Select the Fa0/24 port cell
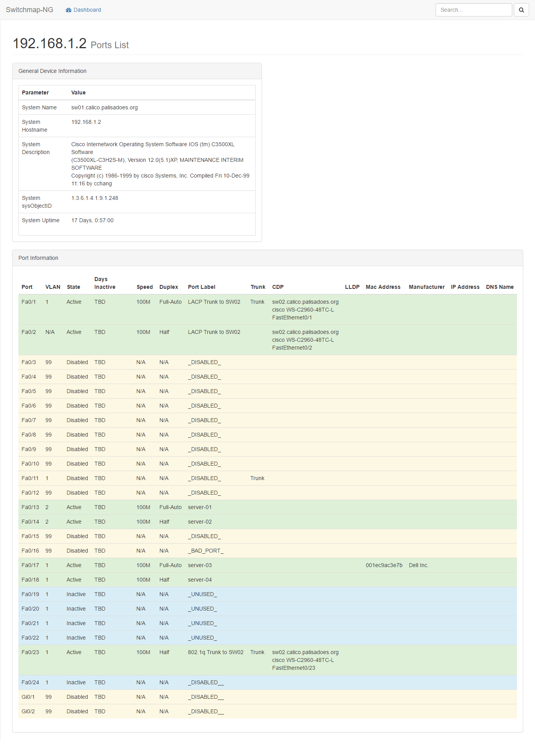This screenshot has height=756, width=535. (30, 682)
